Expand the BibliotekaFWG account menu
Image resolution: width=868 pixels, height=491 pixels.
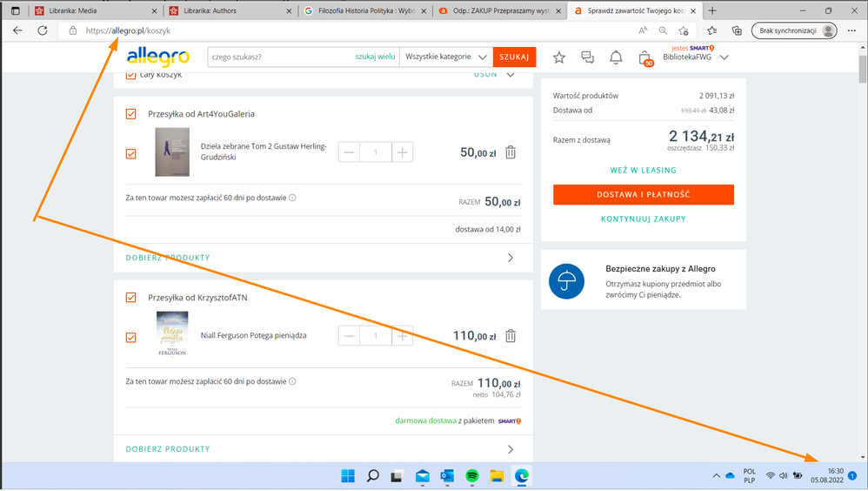click(x=724, y=57)
